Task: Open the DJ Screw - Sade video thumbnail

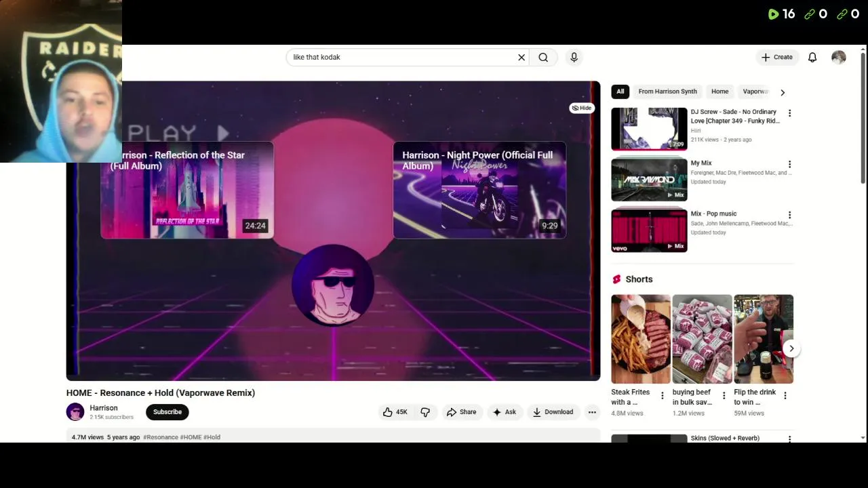Action: (649, 129)
